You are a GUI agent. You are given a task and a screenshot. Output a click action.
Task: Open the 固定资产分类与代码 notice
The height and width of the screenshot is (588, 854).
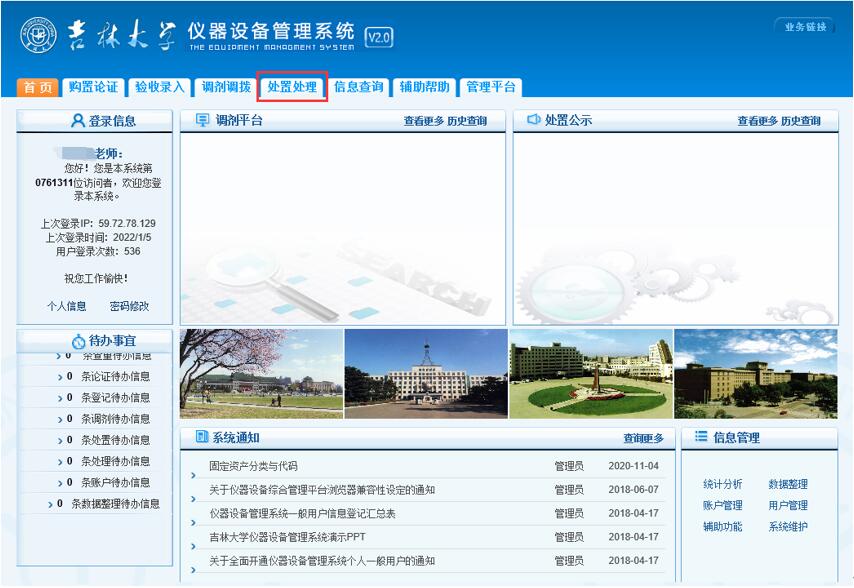tap(253, 466)
